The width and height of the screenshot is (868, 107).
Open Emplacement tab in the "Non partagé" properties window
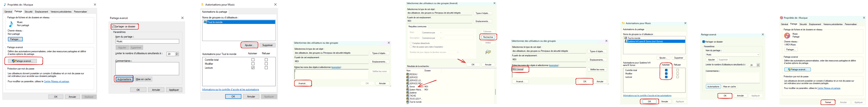coord(41,12)
